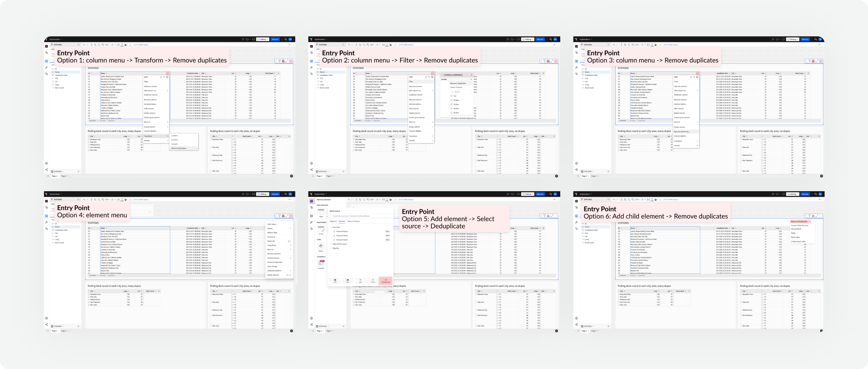Choose Linked input table in Option 6 menu

[x=798, y=242]
